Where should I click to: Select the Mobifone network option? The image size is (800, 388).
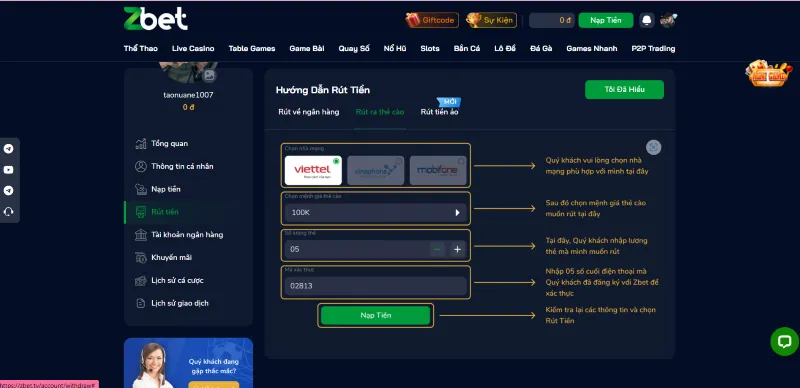(x=438, y=171)
